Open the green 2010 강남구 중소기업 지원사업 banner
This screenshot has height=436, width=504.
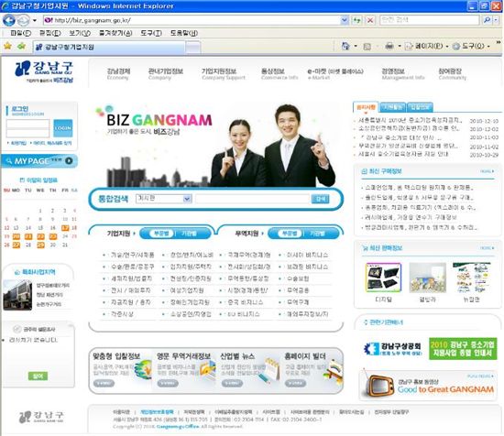(463, 349)
